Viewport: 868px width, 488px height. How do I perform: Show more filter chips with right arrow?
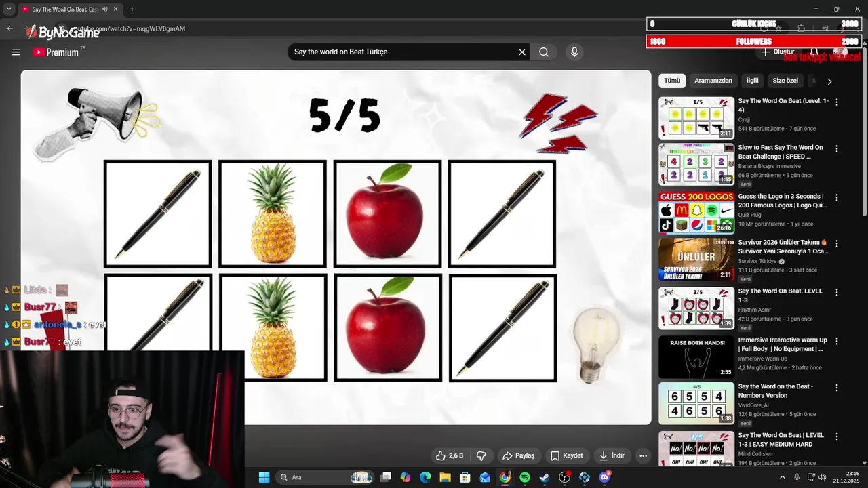click(829, 81)
